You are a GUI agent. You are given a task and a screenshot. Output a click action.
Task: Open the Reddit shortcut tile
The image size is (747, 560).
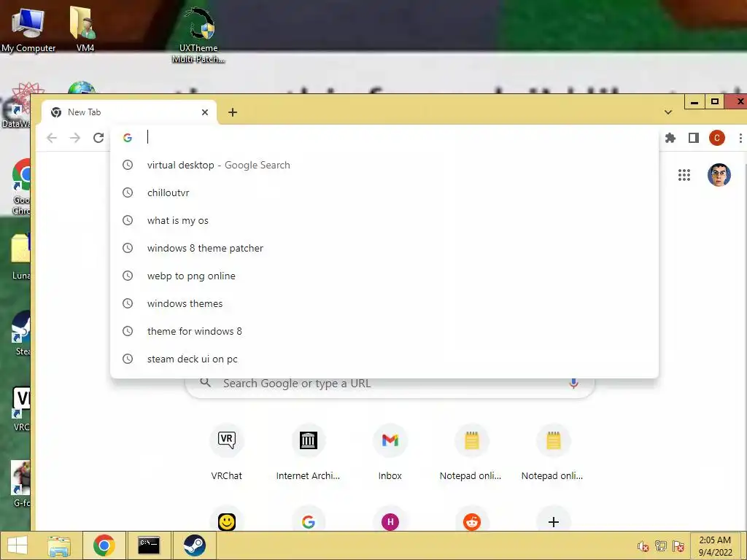coord(472,522)
